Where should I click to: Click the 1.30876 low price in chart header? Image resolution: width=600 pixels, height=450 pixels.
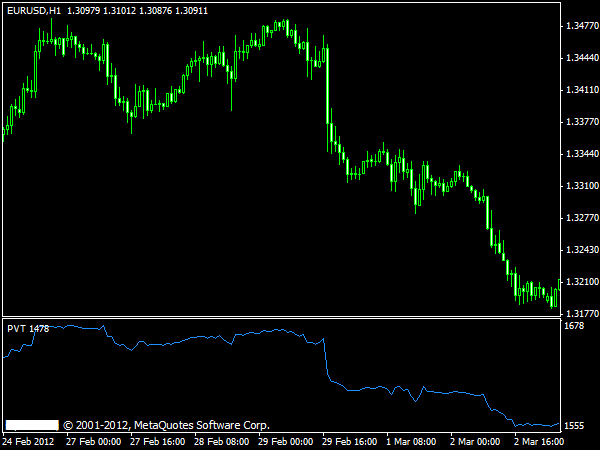(156, 11)
